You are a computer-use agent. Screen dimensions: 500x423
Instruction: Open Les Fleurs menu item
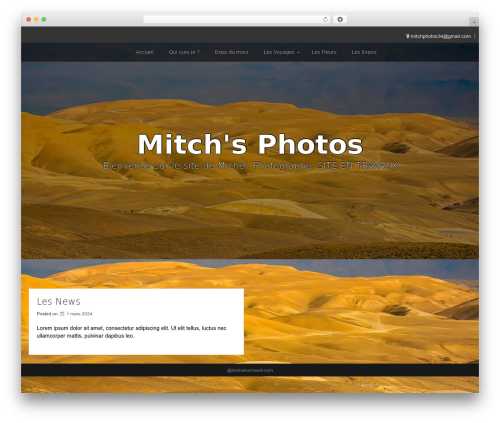(x=324, y=52)
